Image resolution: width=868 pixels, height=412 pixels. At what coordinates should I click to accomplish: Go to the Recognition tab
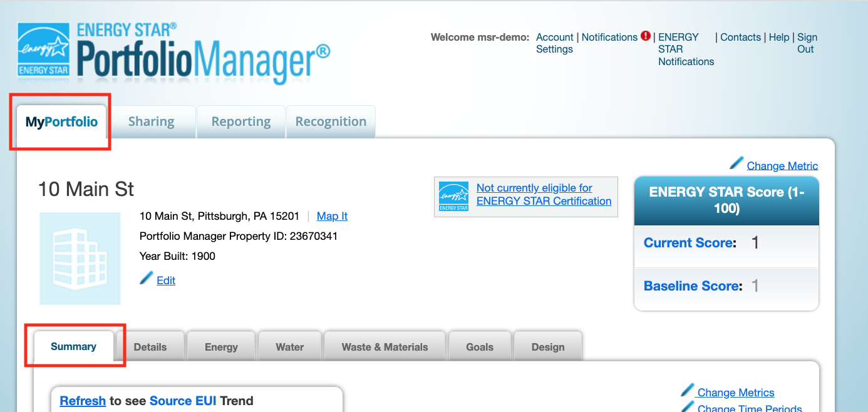click(x=331, y=121)
